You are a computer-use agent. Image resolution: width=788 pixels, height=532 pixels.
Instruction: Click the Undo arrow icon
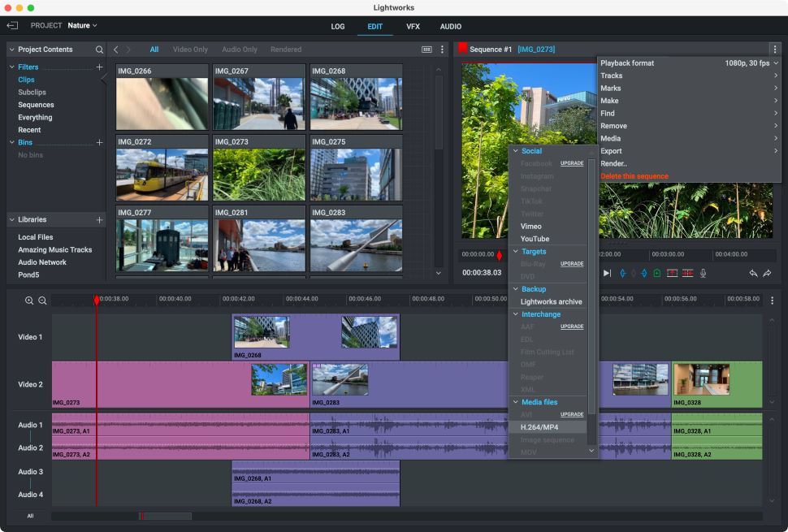(754, 273)
